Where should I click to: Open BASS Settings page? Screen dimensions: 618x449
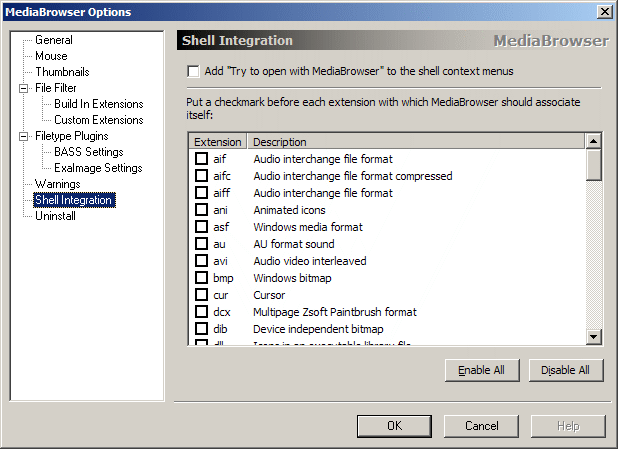coord(89,152)
